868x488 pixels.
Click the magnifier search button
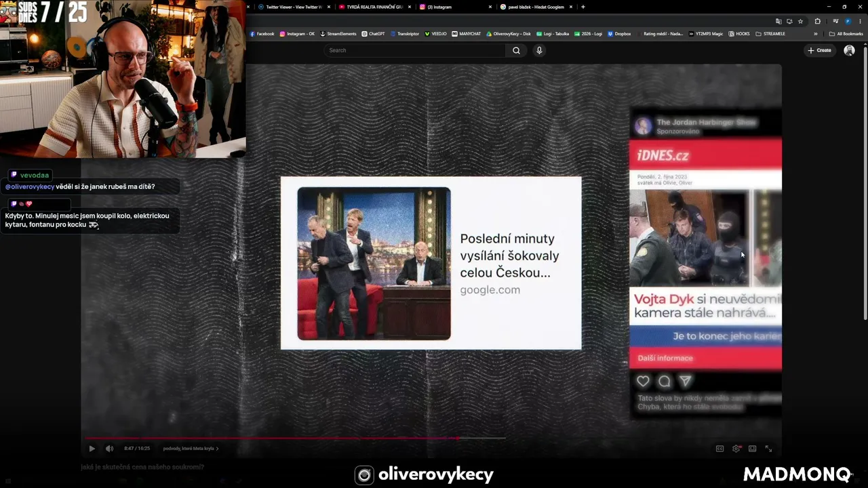pyautogui.click(x=516, y=50)
